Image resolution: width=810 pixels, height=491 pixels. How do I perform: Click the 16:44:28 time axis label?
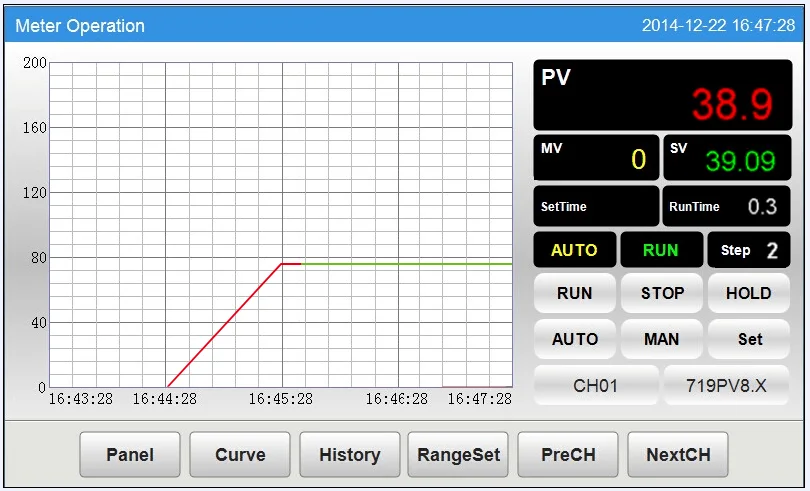point(165,399)
